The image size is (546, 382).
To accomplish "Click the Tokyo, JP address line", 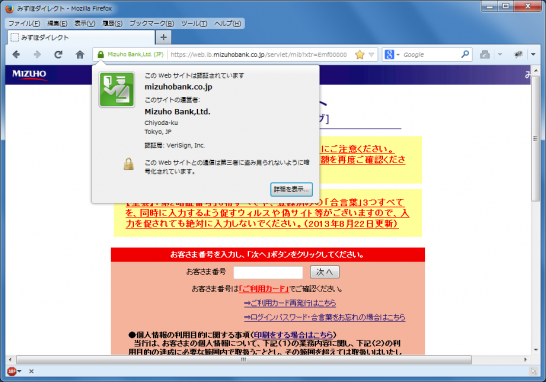I will pyautogui.click(x=158, y=132).
